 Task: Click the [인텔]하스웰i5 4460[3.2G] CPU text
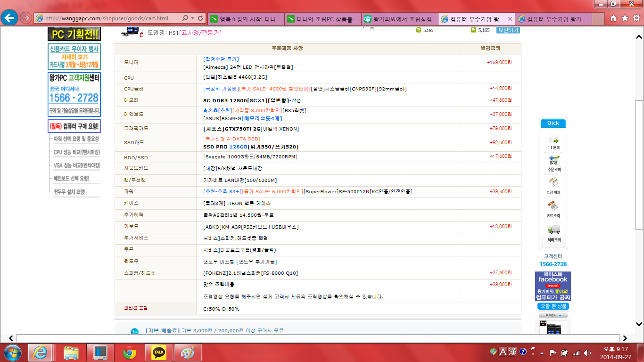[x=235, y=77]
